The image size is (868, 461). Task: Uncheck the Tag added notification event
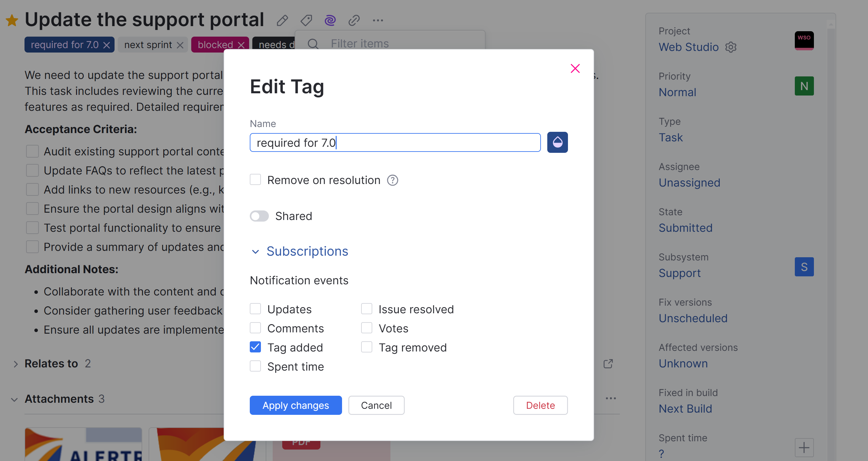click(x=255, y=347)
